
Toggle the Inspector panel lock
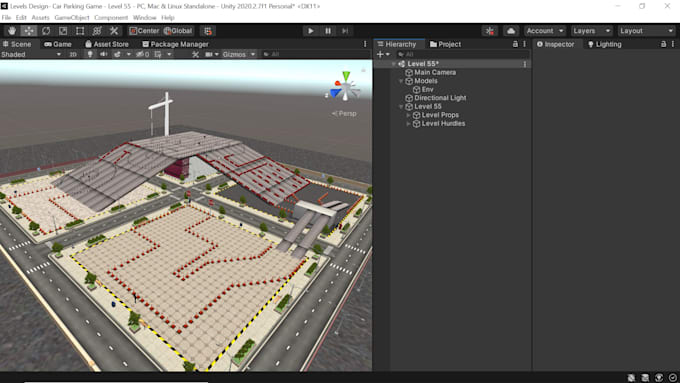click(x=664, y=44)
